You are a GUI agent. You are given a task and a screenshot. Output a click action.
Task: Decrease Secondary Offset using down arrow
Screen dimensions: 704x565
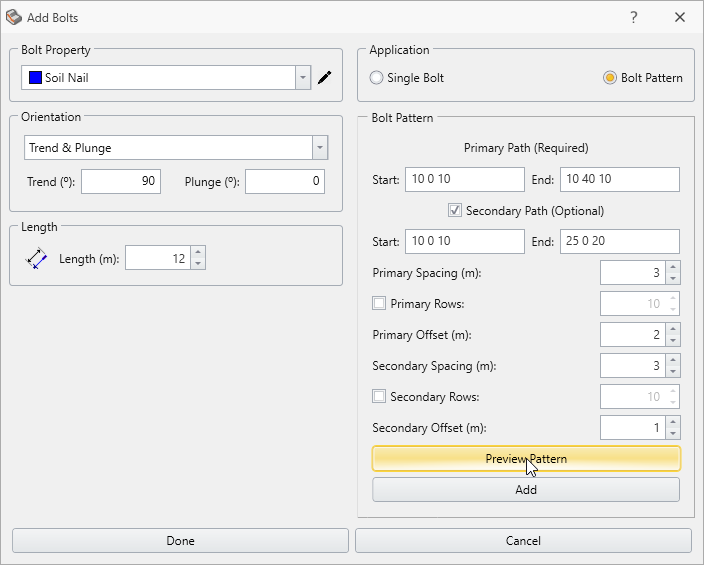(x=673, y=433)
